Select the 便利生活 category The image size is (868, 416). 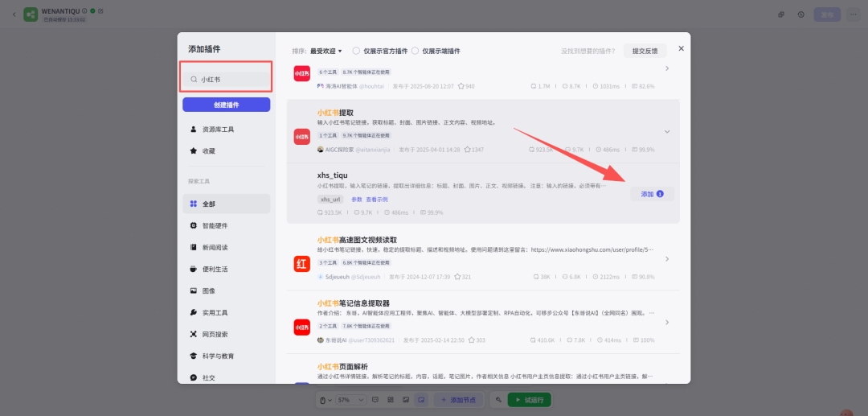click(x=227, y=270)
